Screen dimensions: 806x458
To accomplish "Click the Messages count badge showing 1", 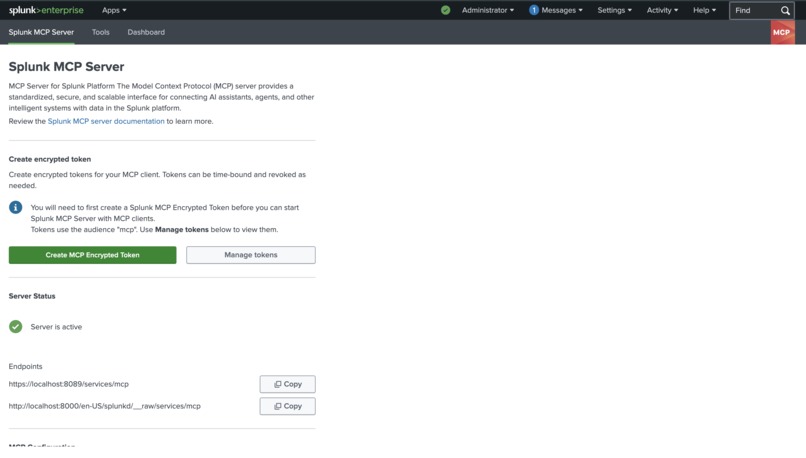I will [x=534, y=10].
